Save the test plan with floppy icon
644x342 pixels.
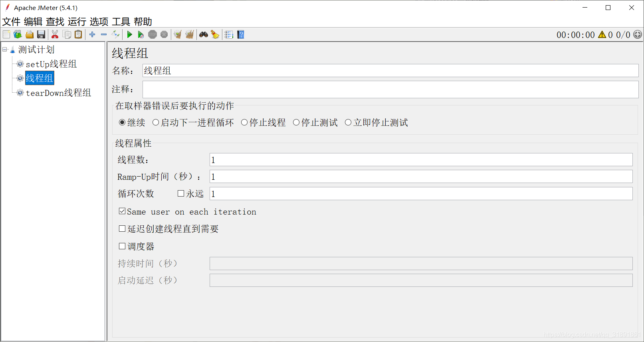(x=41, y=35)
